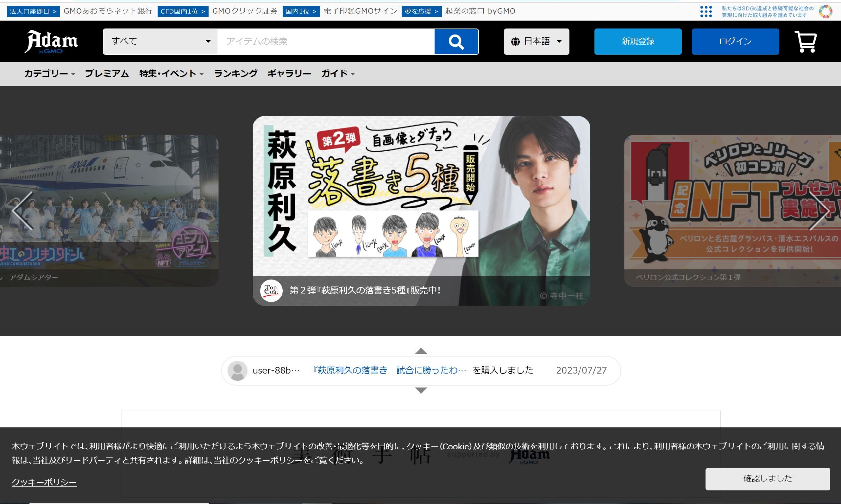Open the 日本語 language dropdown
Image resolution: width=841 pixels, height=504 pixels.
[x=536, y=41]
